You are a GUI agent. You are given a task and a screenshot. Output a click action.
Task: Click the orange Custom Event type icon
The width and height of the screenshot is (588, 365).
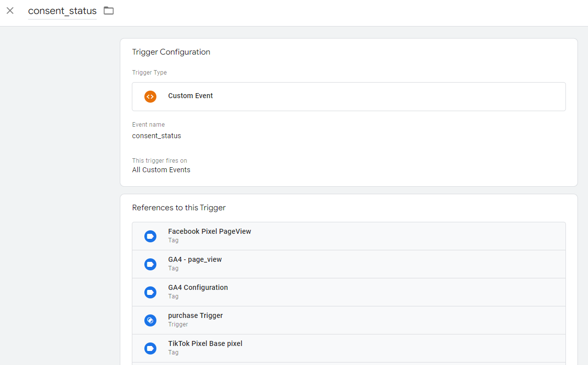(150, 97)
